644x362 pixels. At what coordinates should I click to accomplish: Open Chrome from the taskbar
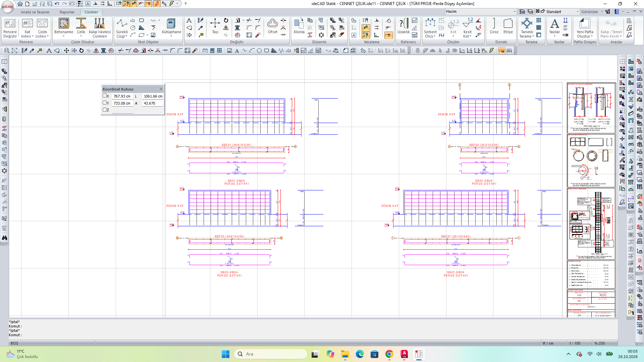click(x=389, y=354)
